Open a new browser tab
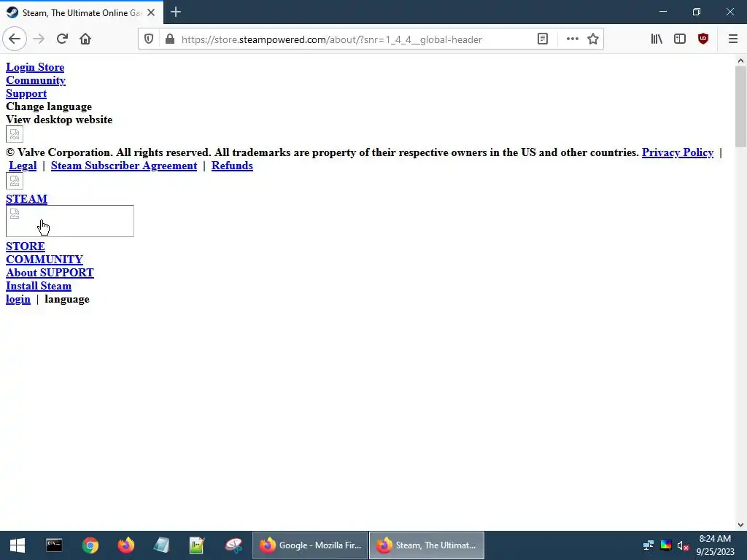 coord(176,12)
